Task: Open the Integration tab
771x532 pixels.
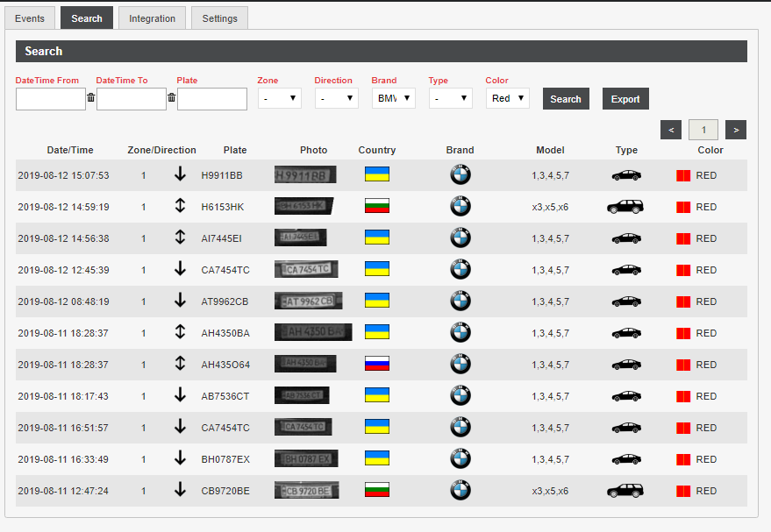Action: point(152,18)
